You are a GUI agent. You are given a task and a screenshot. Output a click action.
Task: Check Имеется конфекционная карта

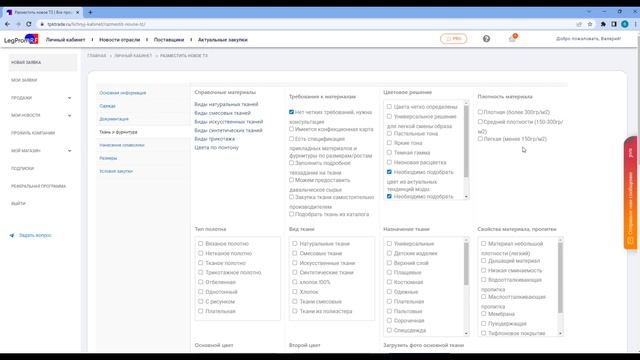[291, 129]
